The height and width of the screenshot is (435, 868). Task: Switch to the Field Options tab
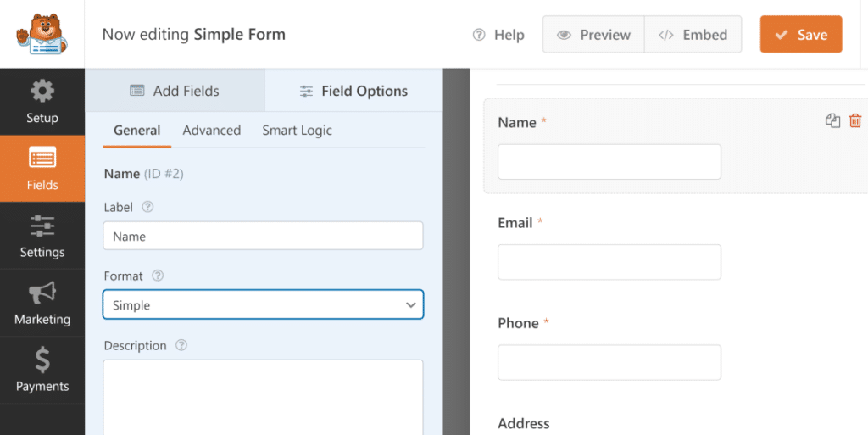pos(353,90)
